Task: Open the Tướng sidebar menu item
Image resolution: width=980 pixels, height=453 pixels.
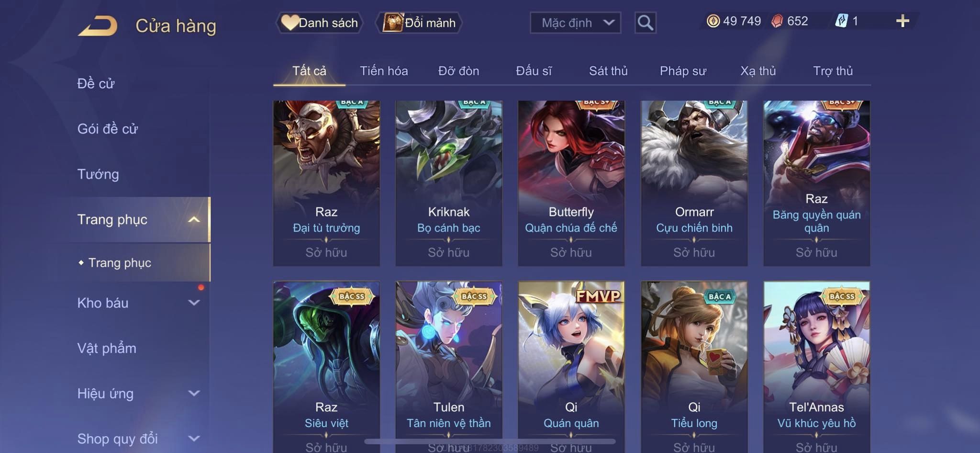Action: (x=98, y=174)
